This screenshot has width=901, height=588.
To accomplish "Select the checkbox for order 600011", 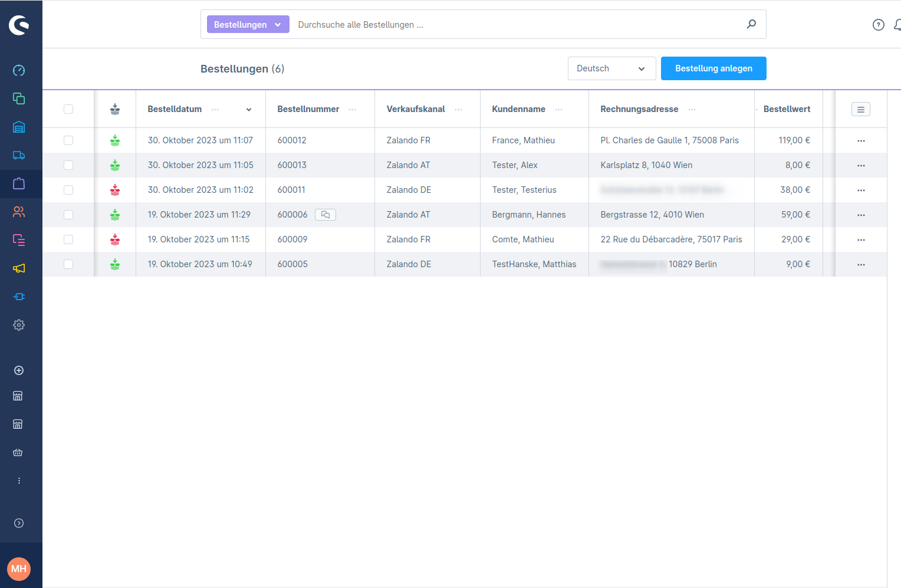I will click(68, 190).
